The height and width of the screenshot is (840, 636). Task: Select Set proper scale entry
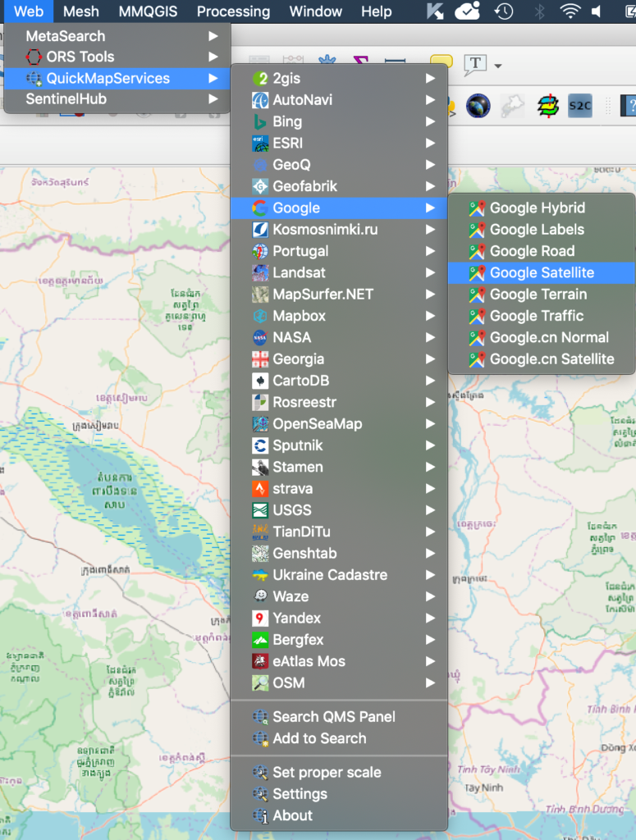339,773
